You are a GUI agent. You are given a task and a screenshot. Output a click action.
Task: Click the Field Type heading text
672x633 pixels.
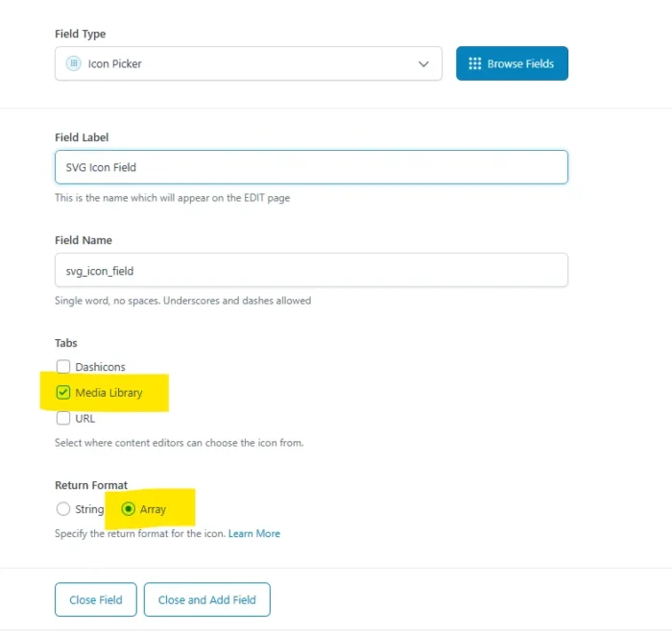tap(80, 35)
